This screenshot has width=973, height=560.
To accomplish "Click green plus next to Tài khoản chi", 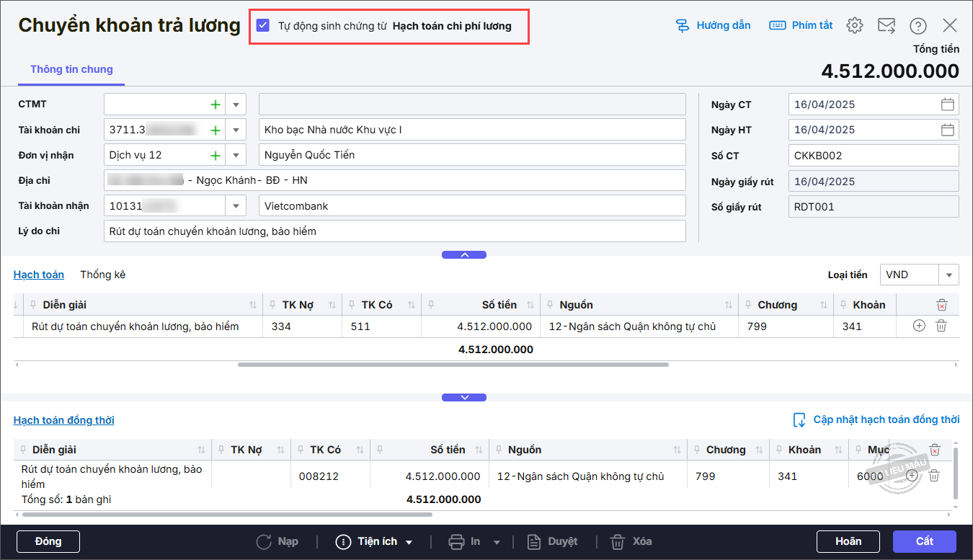I will coord(215,130).
